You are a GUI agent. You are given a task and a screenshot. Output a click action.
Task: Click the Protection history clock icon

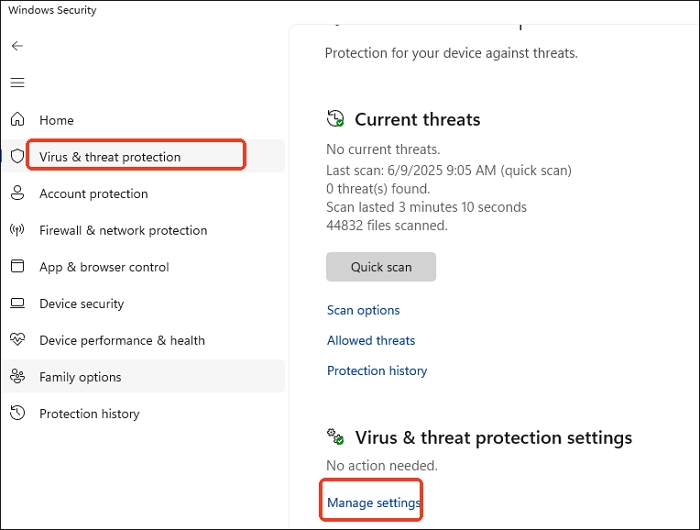point(17,413)
